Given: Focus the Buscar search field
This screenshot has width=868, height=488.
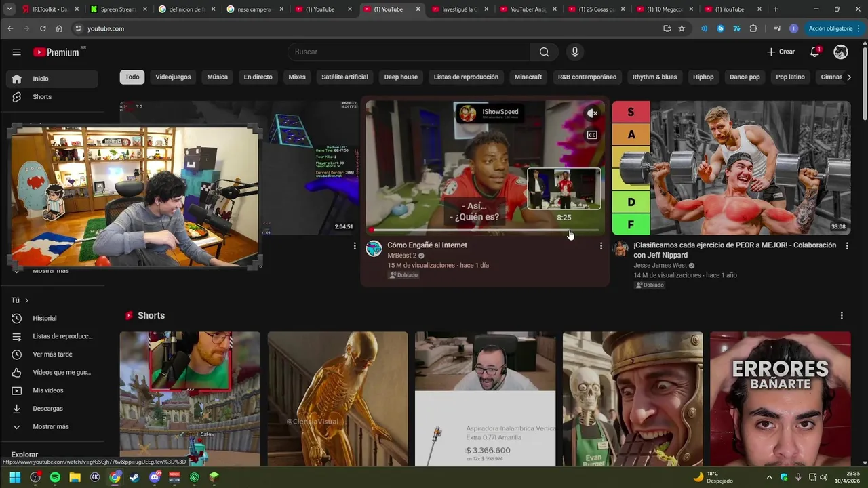Looking at the screenshot, I should (x=409, y=52).
